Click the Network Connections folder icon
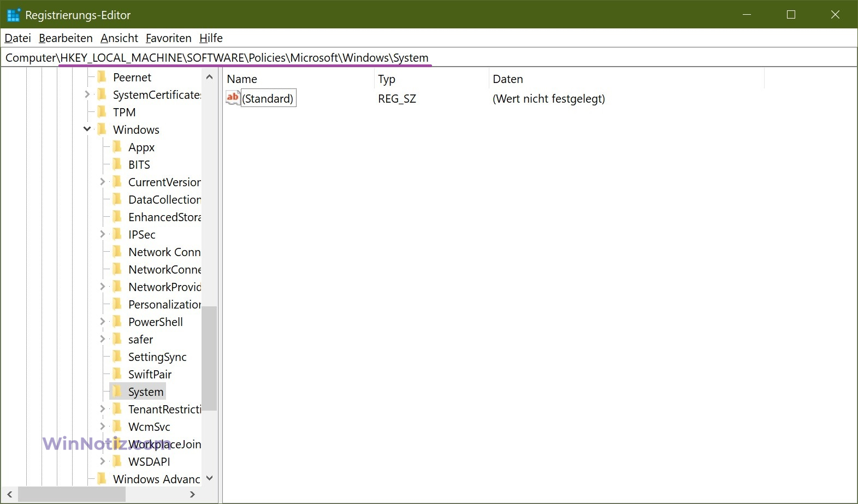 117,252
